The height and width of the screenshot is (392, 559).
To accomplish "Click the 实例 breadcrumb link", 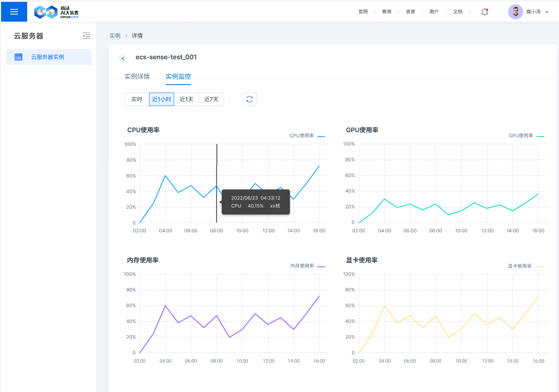I will [115, 36].
